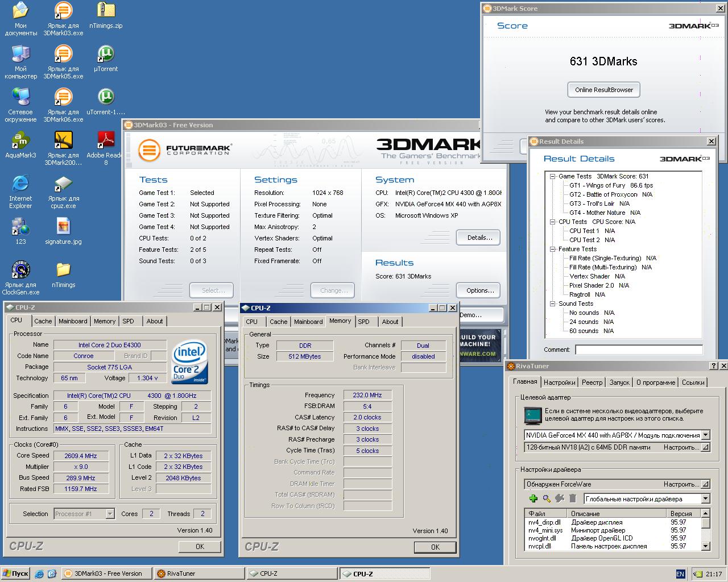728x582 pixels.
Task: Open the SPD tab in the Memory CPU-Z window
Action: click(363, 322)
